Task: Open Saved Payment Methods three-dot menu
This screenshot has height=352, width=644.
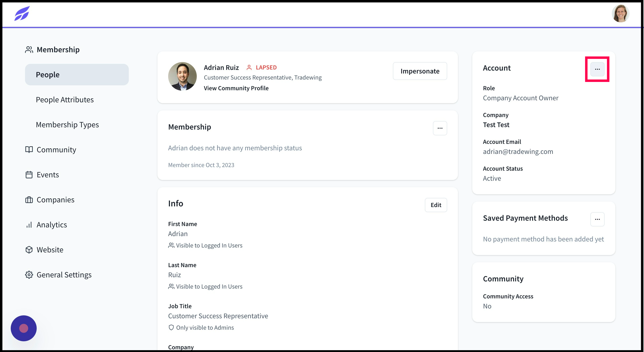Action: 597,219
